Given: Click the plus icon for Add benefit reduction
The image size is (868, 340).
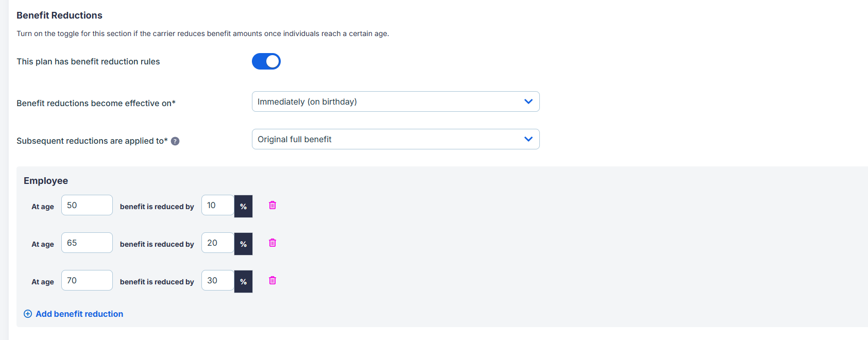Looking at the screenshot, I should (x=28, y=314).
